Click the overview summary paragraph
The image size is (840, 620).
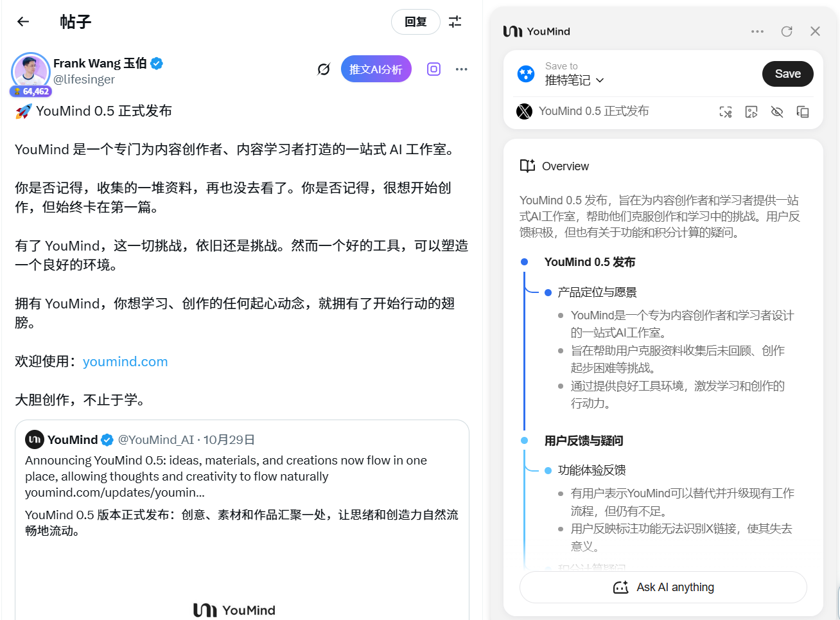click(x=660, y=217)
